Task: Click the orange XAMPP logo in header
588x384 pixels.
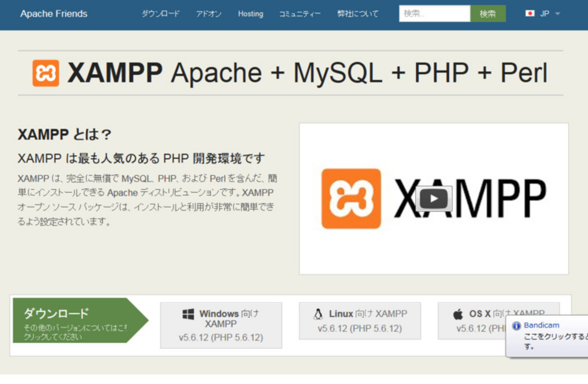Action: [46, 73]
